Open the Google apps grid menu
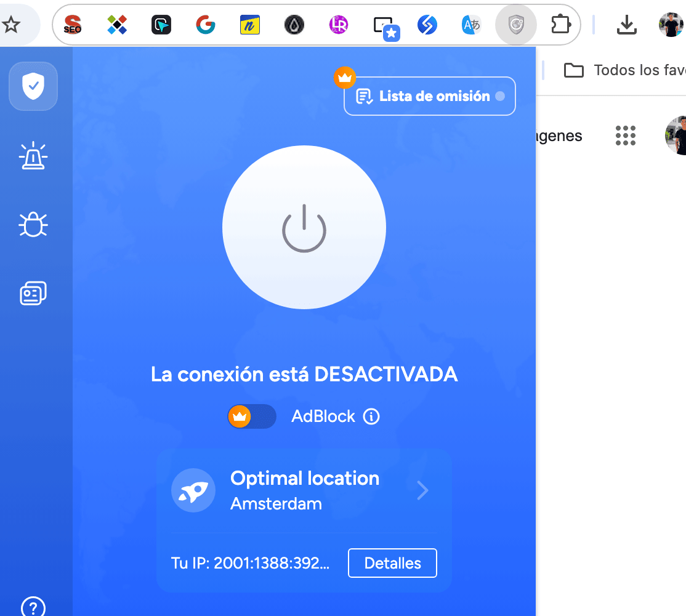Image resolution: width=686 pixels, height=616 pixels. click(x=626, y=136)
